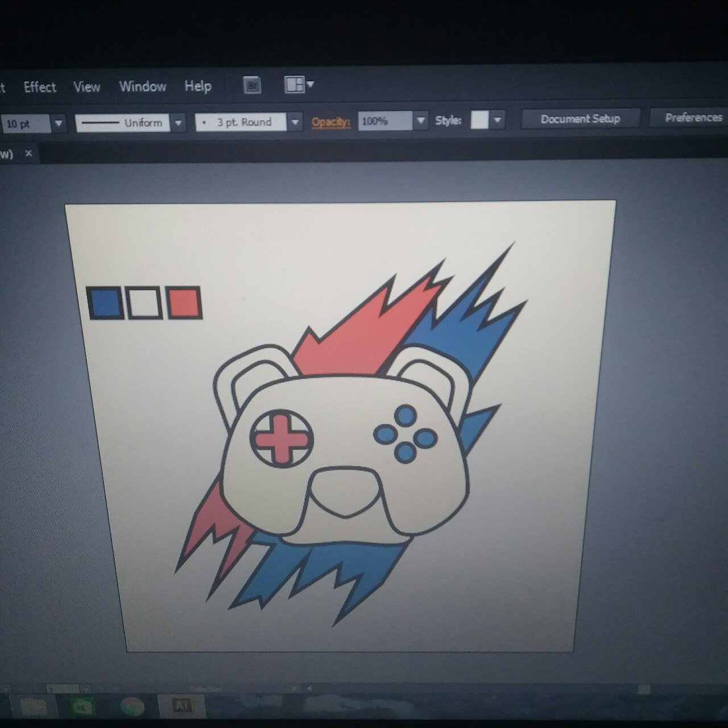Select the red D-pad cross on controller
The height and width of the screenshot is (728, 728).
tap(282, 438)
